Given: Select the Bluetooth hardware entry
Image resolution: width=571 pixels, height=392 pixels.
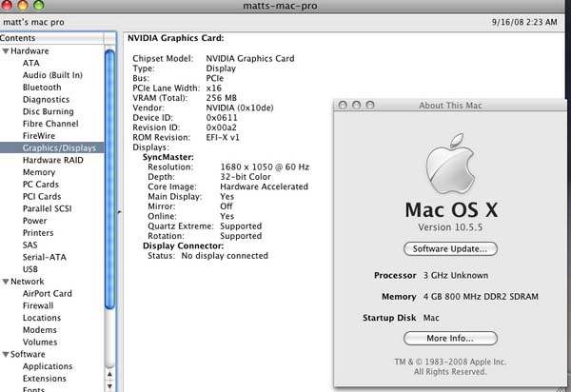Looking at the screenshot, I should (42, 87).
